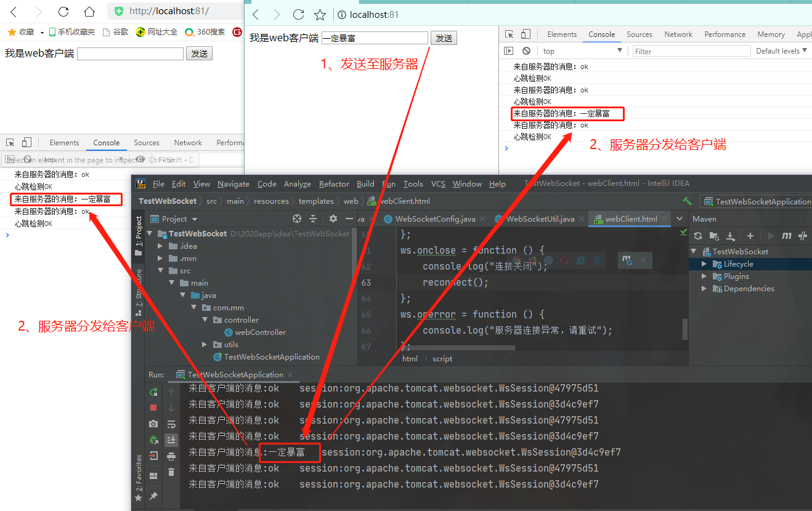The height and width of the screenshot is (511, 812).
Task: Click Maven add project plus icon
Action: click(750, 236)
